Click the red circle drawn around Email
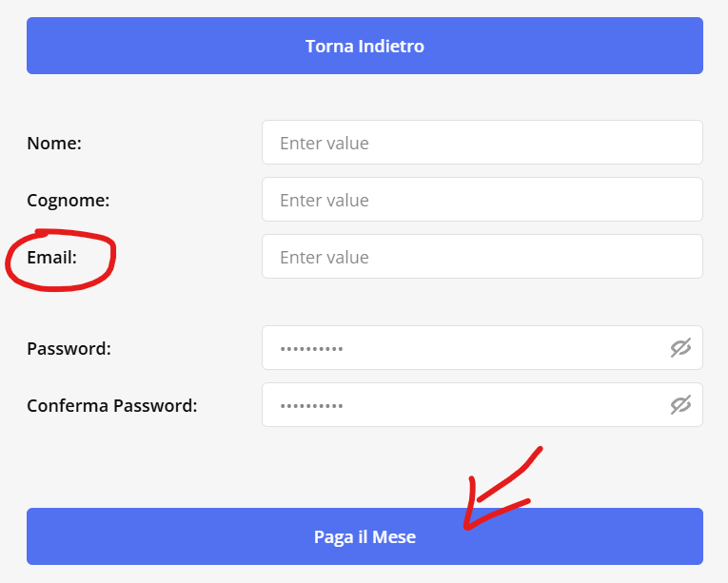Image resolution: width=728 pixels, height=583 pixels. click(60, 260)
